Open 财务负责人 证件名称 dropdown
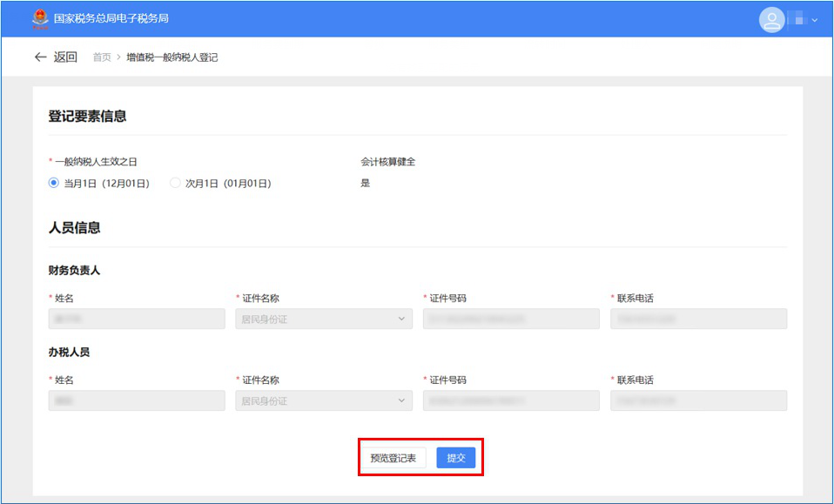The image size is (834, 504). click(x=324, y=319)
